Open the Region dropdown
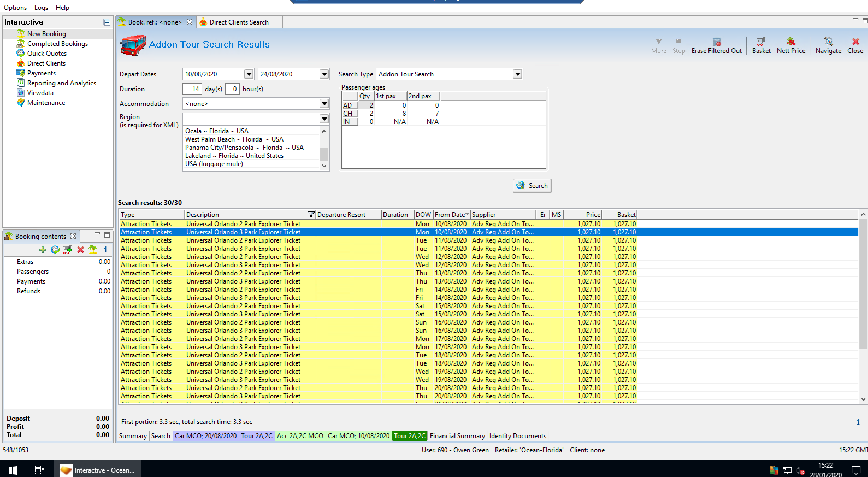868x477 pixels. 324,119
